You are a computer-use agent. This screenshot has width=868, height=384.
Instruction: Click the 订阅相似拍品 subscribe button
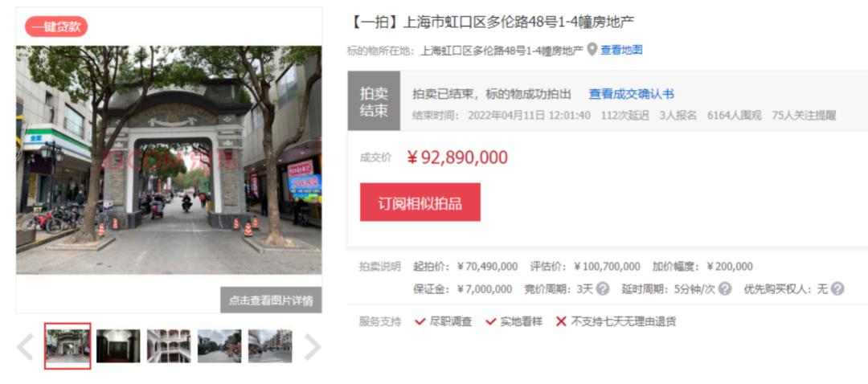pyautogui.click(x=420, y=202)
